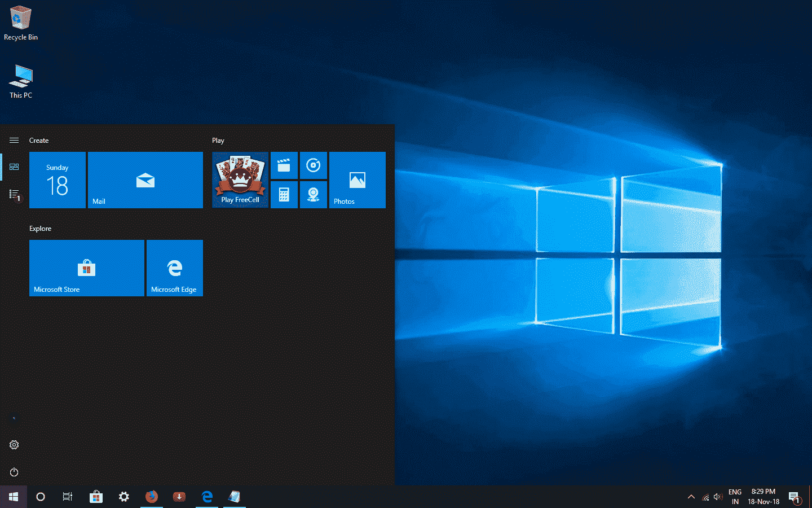Launch the Microsoft Edge tile
812x508 pixels.
tap(175, 268)
